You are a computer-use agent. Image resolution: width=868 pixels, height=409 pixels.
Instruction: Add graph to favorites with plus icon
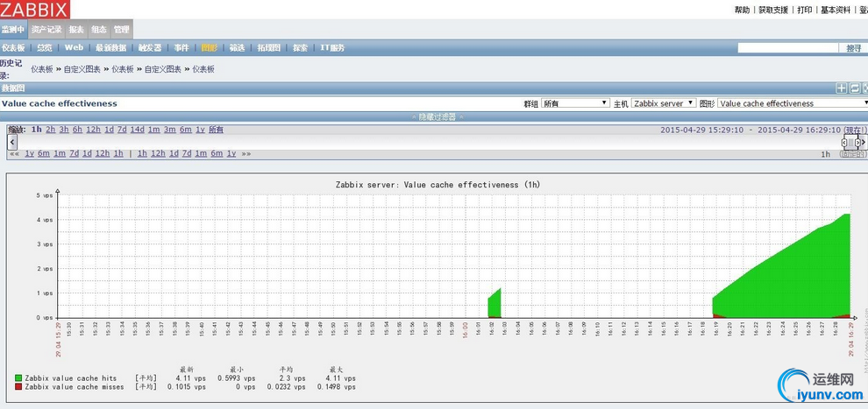pyautogui.click(x=841, y=88)
